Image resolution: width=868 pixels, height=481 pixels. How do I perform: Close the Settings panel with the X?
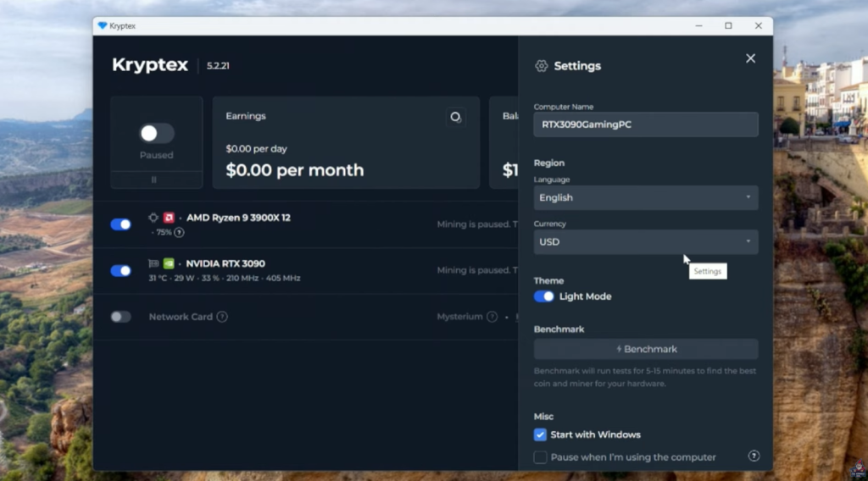[x=750, y=58]
